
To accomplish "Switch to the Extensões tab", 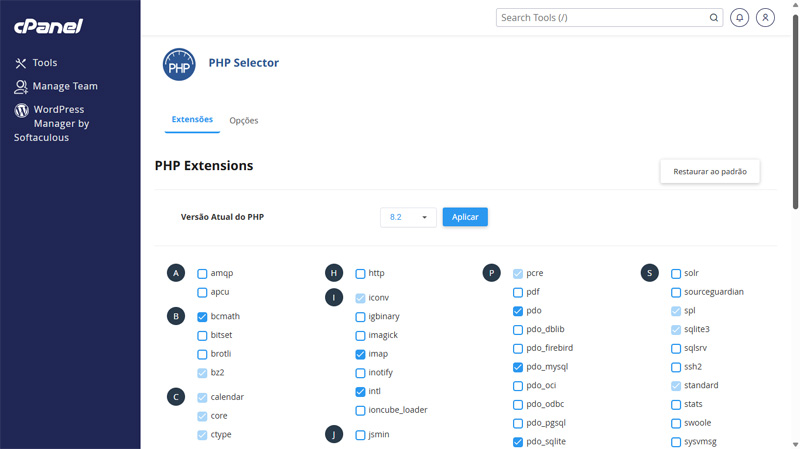I will 192,119.
